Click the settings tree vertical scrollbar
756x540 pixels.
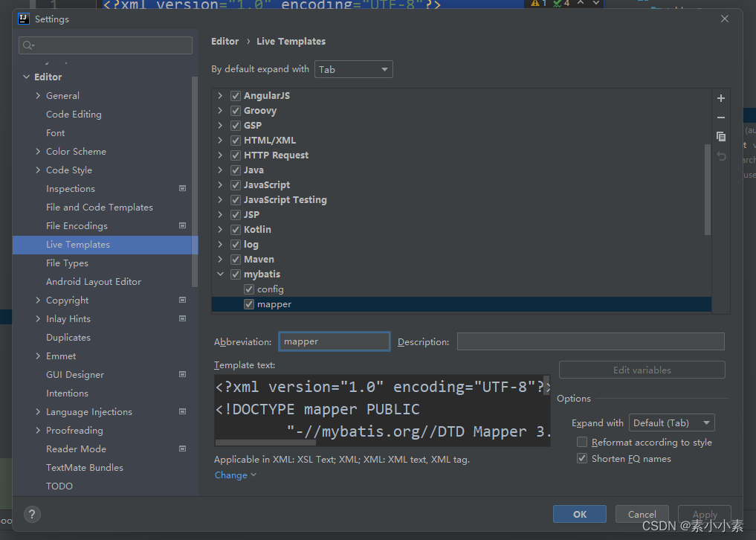click(x=194, y=182)
